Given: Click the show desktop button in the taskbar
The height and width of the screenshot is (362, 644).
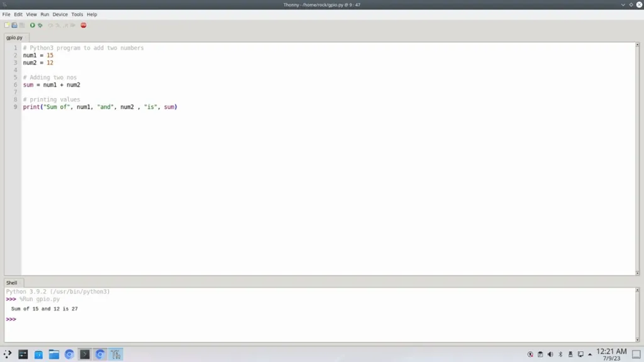Looking at the screenshot, I should (636, 354).
